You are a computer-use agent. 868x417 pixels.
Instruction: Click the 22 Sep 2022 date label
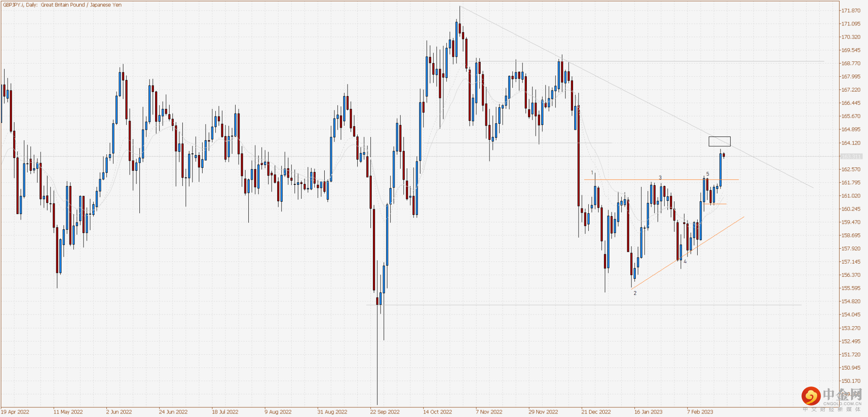(x=386, y=411)
